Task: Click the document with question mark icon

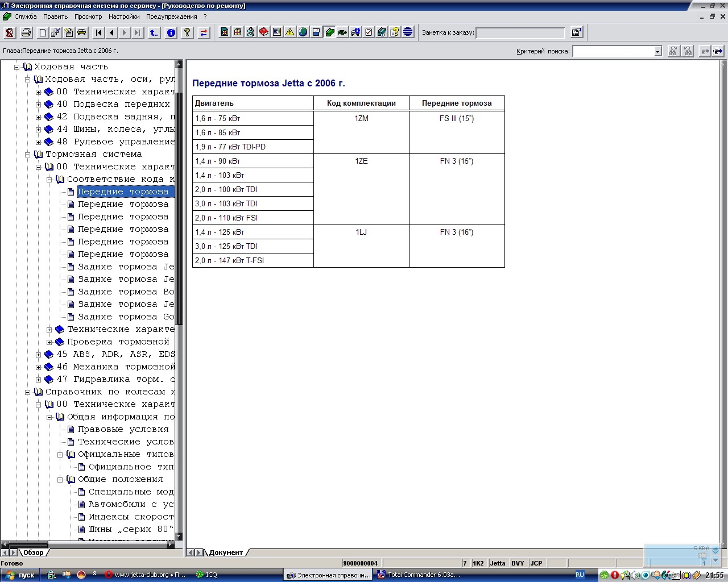Action: [x=395, y=32]
